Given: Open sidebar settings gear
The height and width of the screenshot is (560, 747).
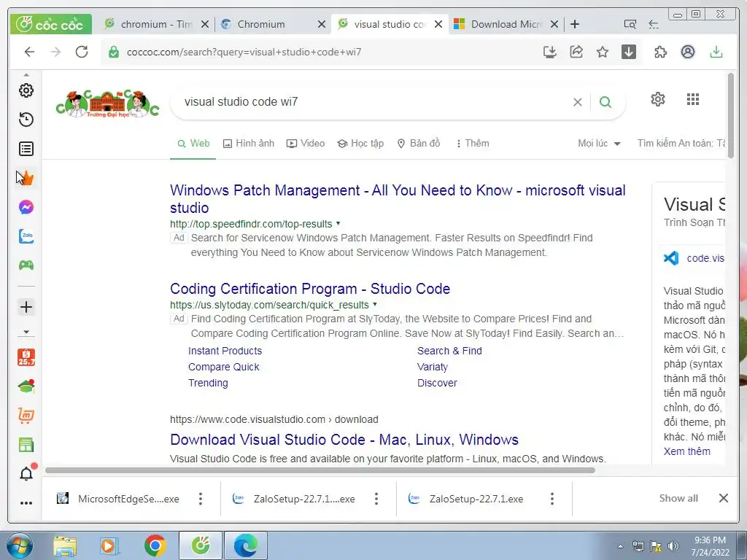Looking at the screenshot, I should pyautogui.click(x=26, y=90).
